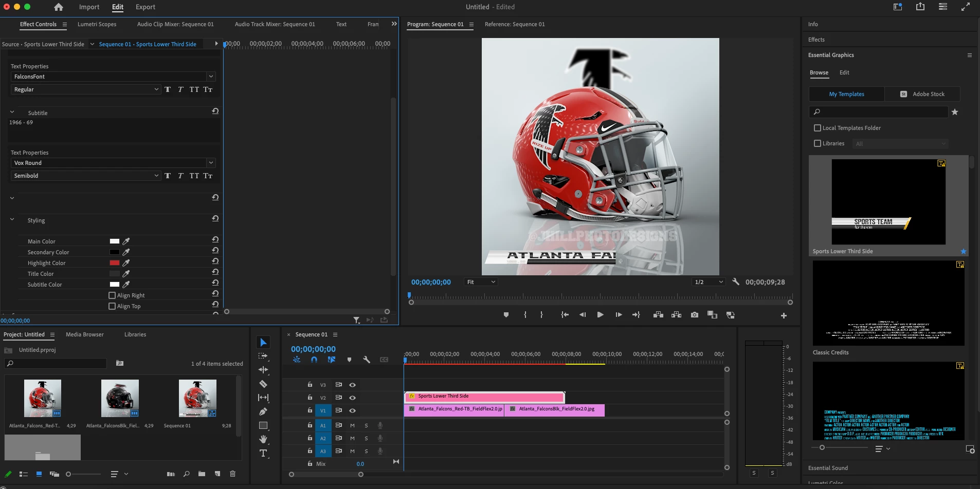Screen dimensions: 980x489
Task: Hide track V3 with eye icon
Action: pyautogui.click(x=352, y=385)
